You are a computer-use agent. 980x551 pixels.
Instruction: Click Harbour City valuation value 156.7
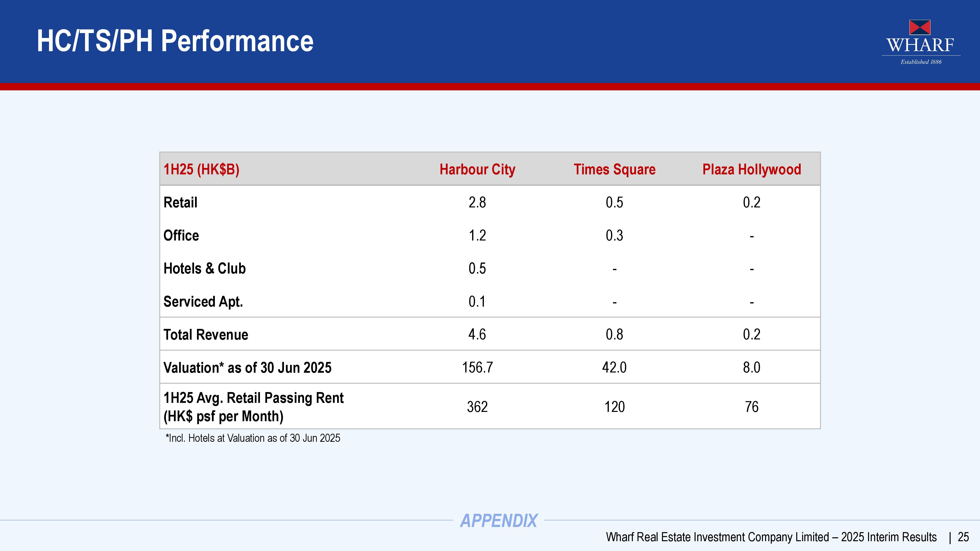477,367
